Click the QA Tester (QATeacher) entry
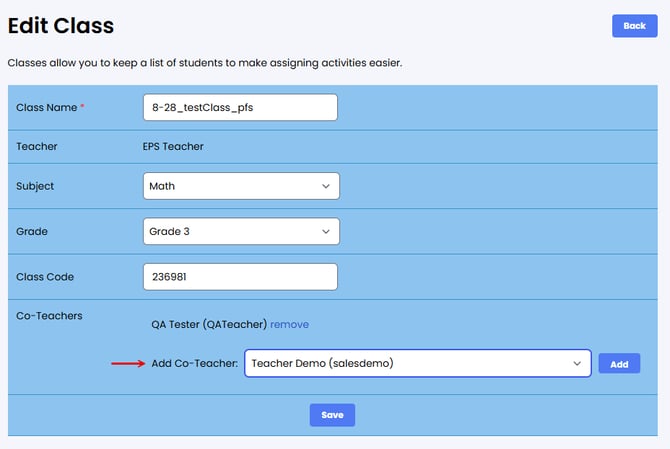 pyautogui.click(x=208, y=324)
